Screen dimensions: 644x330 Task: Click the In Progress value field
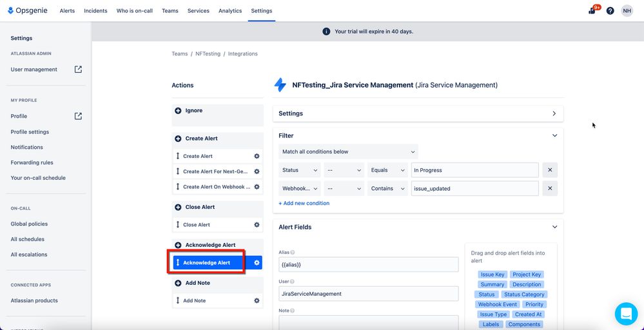point(475,170)
